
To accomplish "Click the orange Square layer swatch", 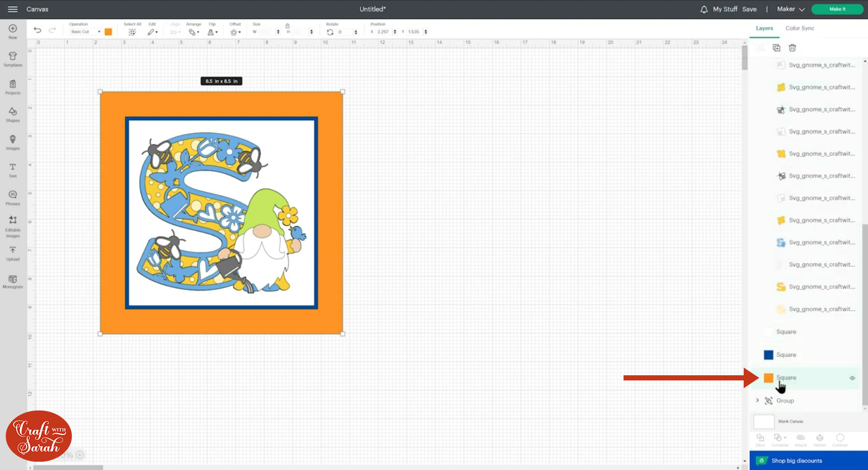I will (x=769, y=378).
